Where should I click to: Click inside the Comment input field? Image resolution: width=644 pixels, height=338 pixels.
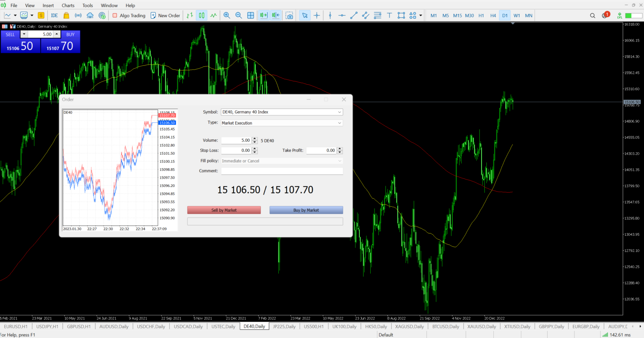pyautogui.click(x=282, y=171)
